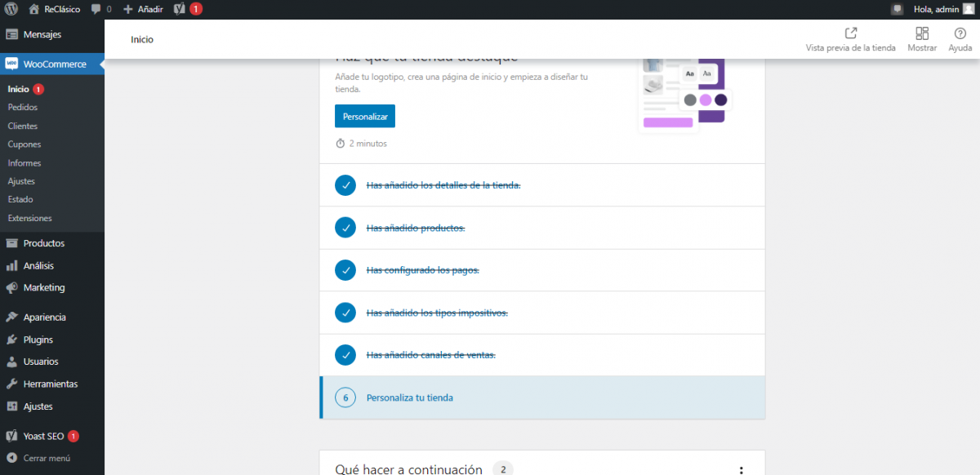
Task: Open the Añadir new content menu
Action: [143, 9]
